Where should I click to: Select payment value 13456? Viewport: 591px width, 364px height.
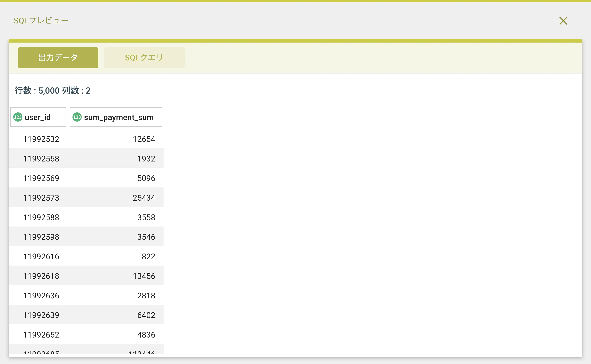click(x=144, y=276)
